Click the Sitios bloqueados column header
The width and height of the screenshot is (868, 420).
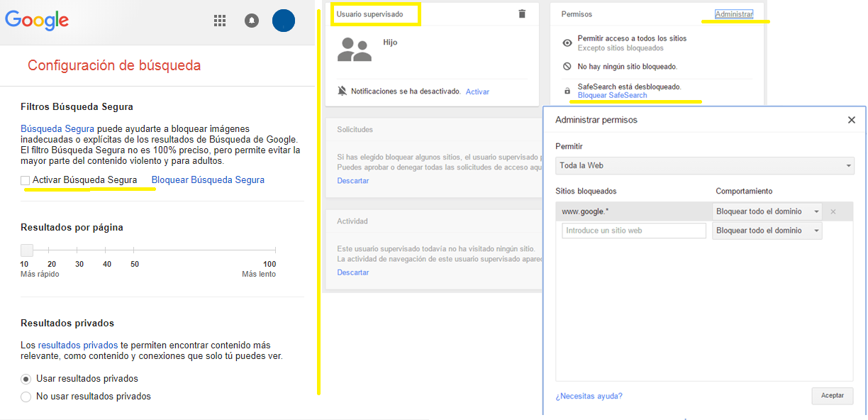tap(586, 191)
